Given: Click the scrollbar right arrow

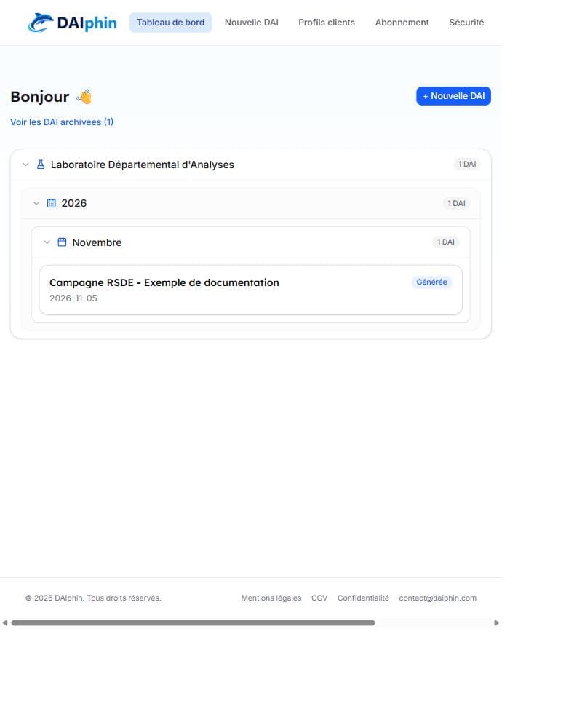Looking at the screenshot, I should (x=496, y=622).
